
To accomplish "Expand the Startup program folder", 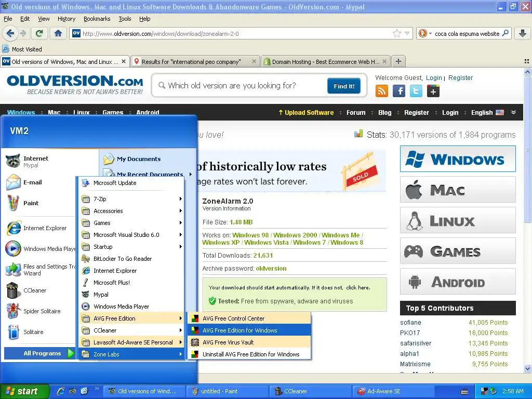I will [x=131, y=247].
